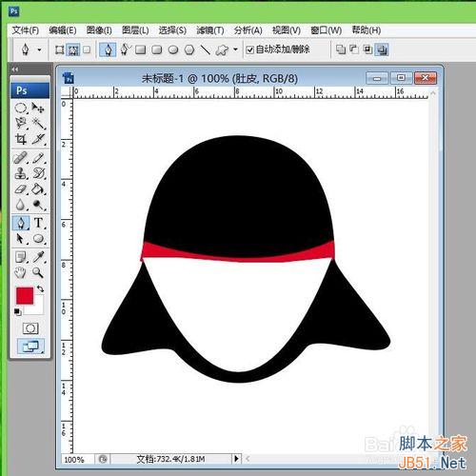Set Add to path area mode
This screenshot has width=476, height=476.
[x=341, y=50]
